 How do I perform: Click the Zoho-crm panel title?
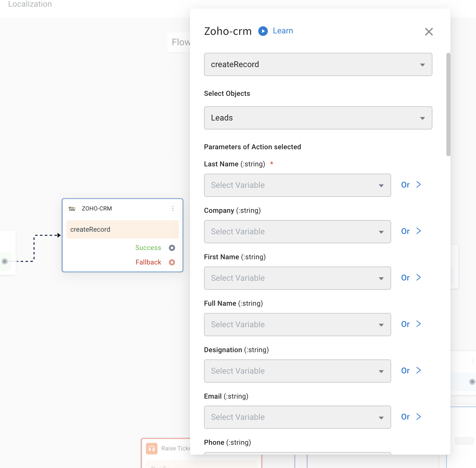click(x=228, y=31)
